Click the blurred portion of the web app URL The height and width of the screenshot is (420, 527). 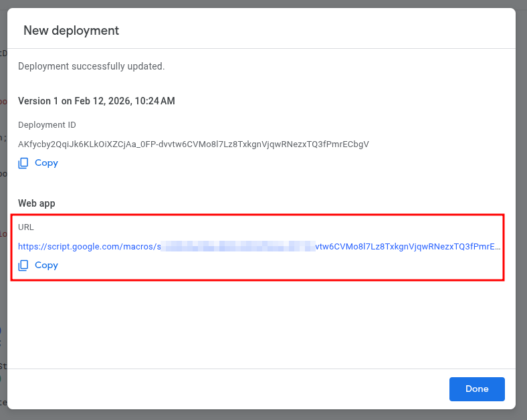238,247
